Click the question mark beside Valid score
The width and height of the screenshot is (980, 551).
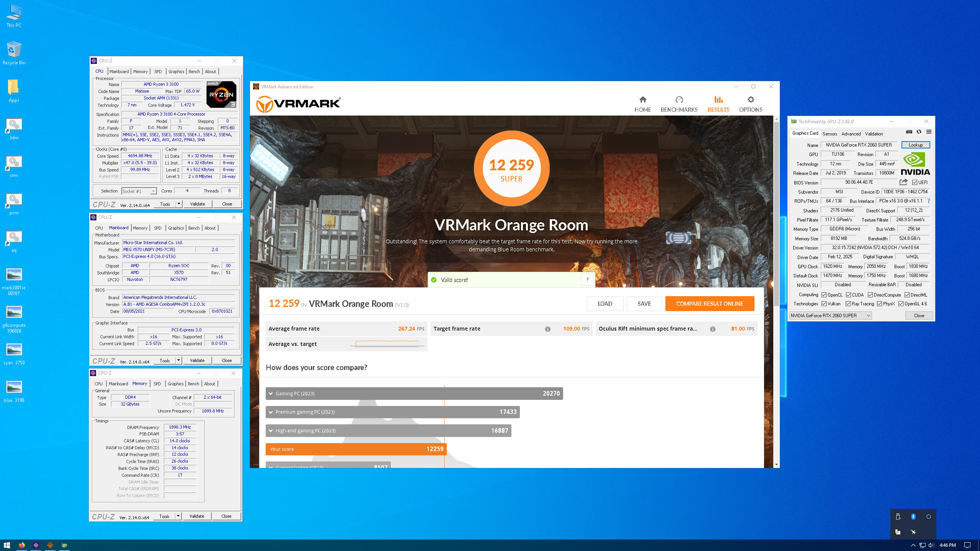(587, 280)
